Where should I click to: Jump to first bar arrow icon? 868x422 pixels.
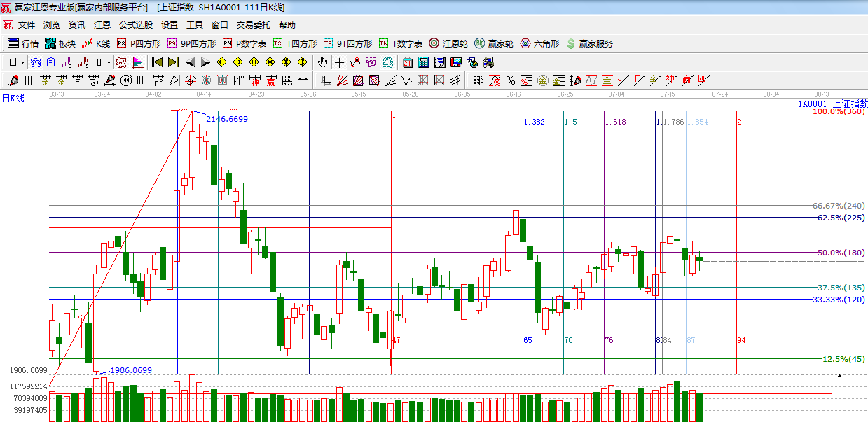click(157, 62)
